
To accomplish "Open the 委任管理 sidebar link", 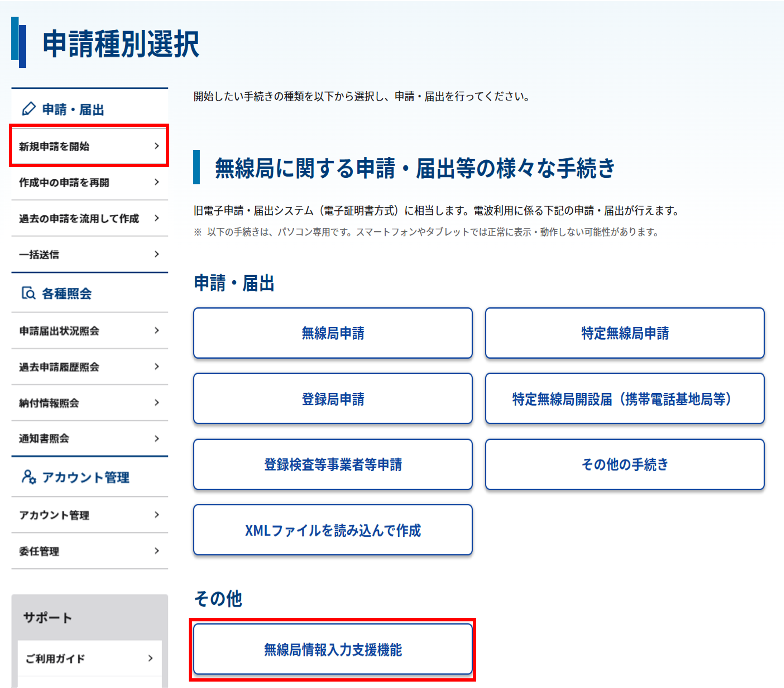I will pyautogui.click(x=90, y=551).
